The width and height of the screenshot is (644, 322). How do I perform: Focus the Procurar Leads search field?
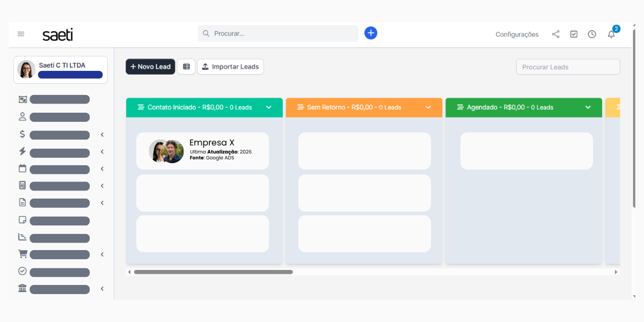point(568,67)
